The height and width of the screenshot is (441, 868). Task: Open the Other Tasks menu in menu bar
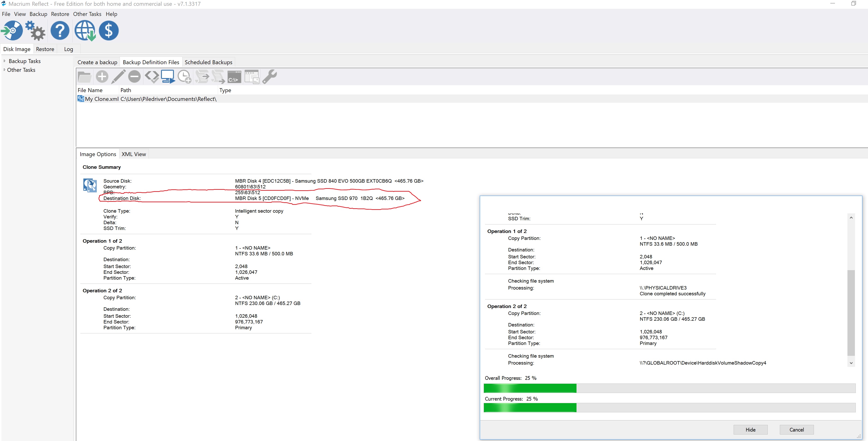pyautogui.click(x=87, y=14)
